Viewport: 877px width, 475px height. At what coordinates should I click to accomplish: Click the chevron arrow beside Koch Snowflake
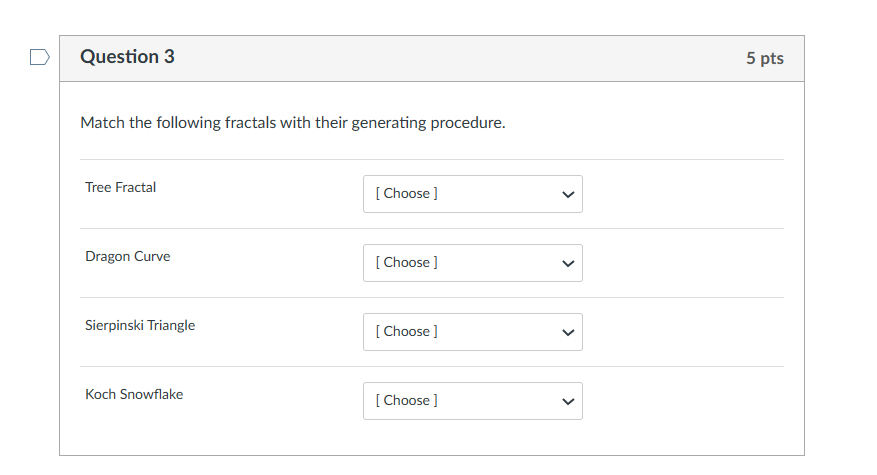[x=568, y=401]
